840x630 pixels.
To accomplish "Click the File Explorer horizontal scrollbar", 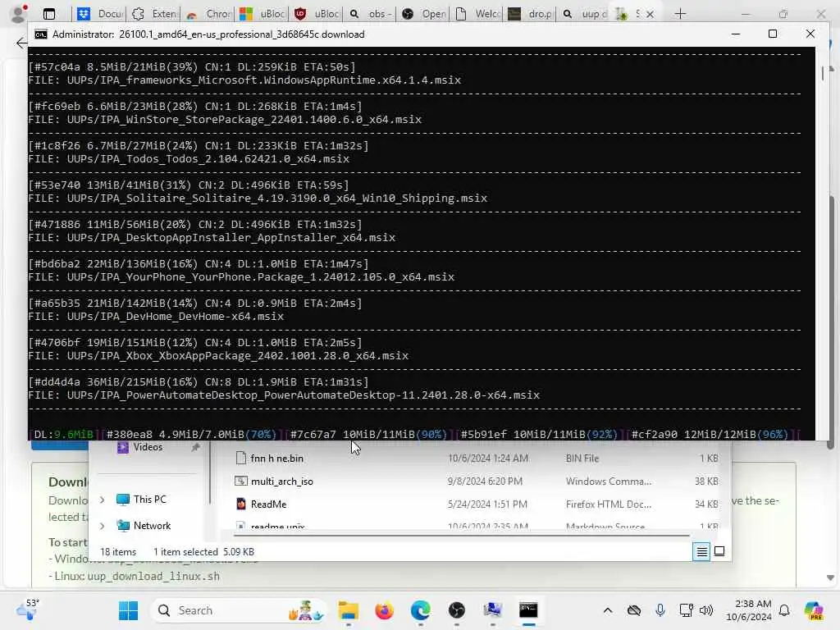I will click(x=462, y=535).
